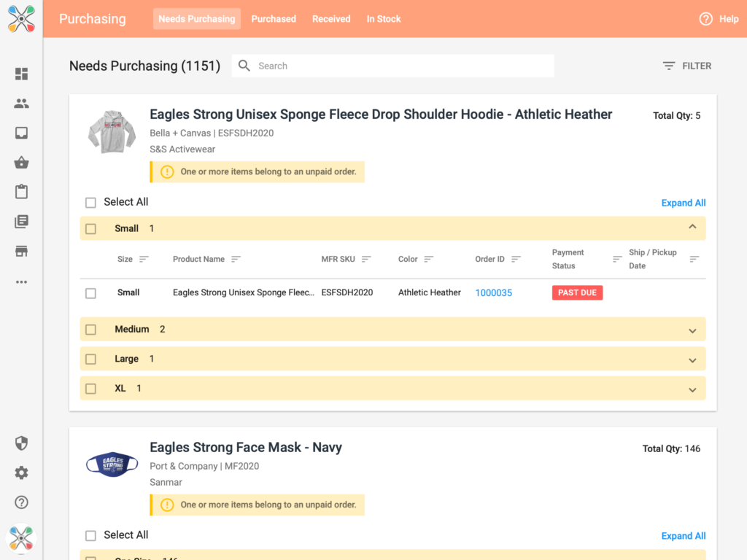Open the clipboard icon in sidebar
This screenshot has height=560, width=747.
[x=21, y=192]
